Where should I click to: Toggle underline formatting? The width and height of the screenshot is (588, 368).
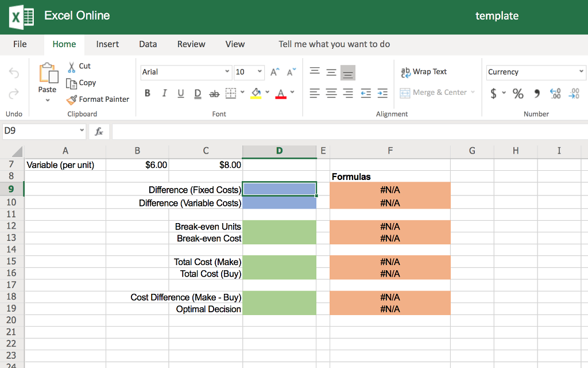[180, 93]
